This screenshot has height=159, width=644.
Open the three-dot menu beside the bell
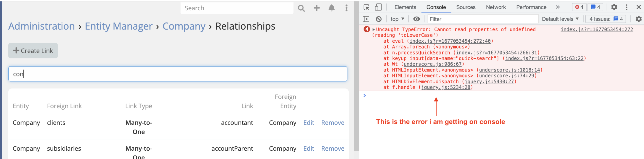coord(346,8)
